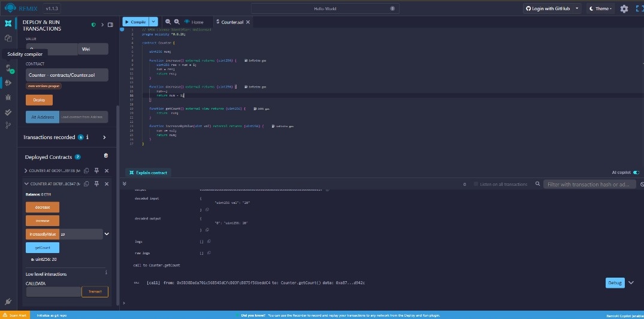Open the Solidity unit testing double-check icon
The image size is (644, 319).
click(8, 112)
